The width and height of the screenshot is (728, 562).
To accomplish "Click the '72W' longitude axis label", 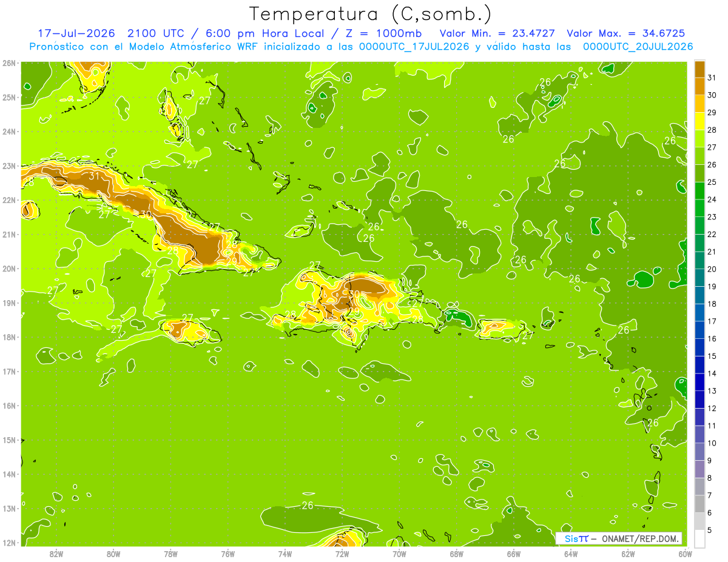I will pos(342,554).
